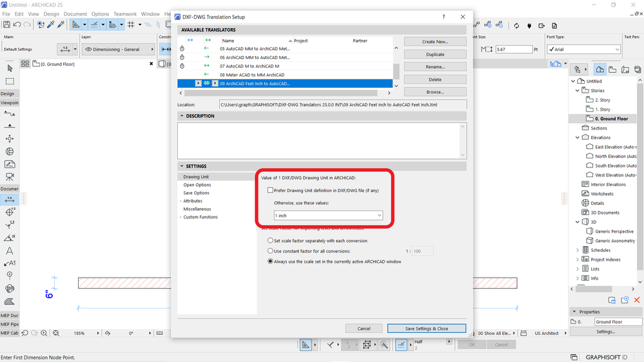This screenshot has height=362, width=644.
Task: Click the Undo arrow icon
Action: pos(17,24)
